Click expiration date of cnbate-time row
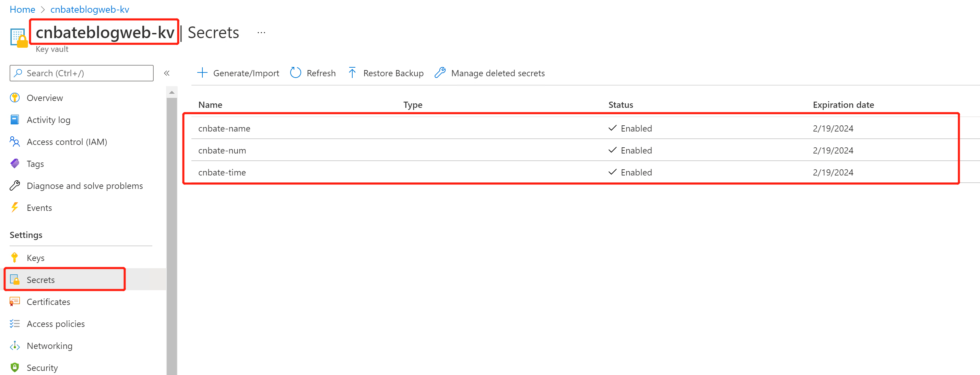Image resolution: width=980 pixels, height=375 pixels. [x=833, y=172]
